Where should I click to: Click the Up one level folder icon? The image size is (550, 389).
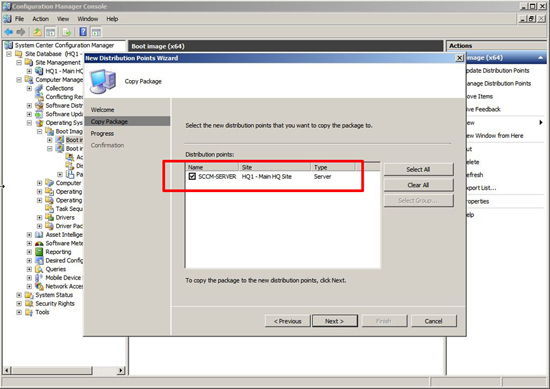point(37,32)
